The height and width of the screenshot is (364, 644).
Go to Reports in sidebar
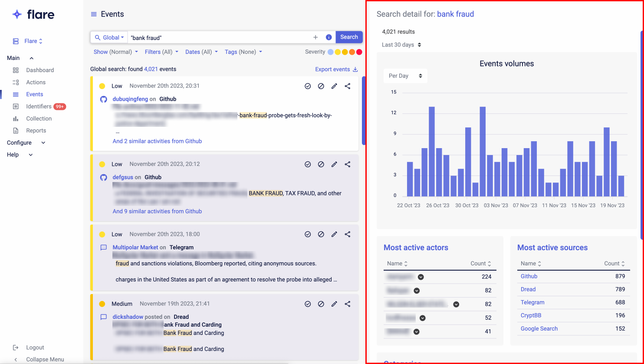(x=36, y=131)
